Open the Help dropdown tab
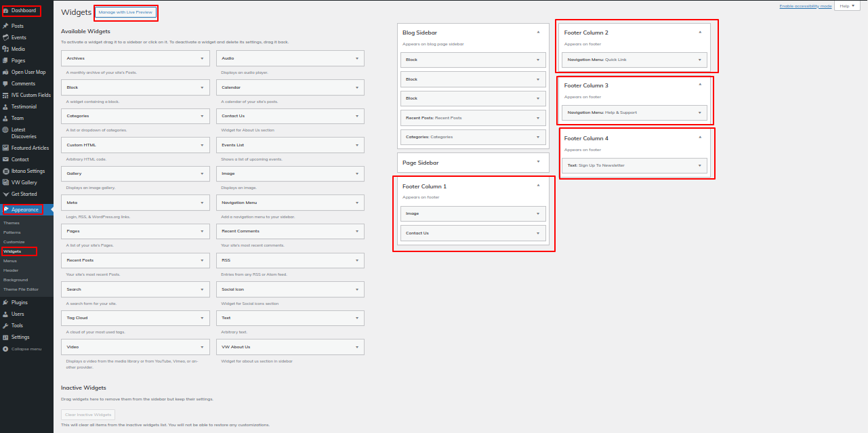This screenshot has height=433, width=868. coord(847,6)
